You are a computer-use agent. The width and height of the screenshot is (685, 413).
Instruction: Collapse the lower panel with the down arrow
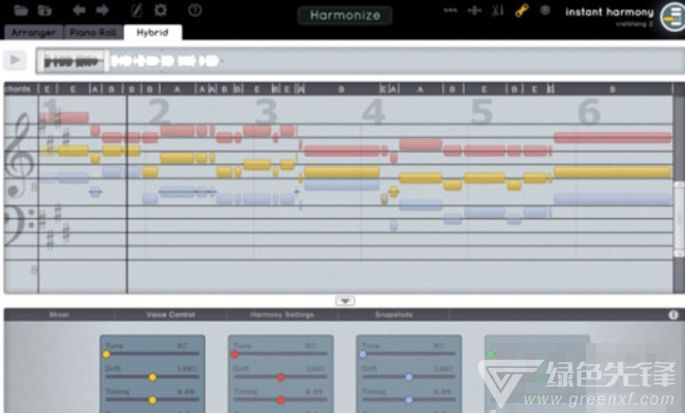tap(345, 301)
